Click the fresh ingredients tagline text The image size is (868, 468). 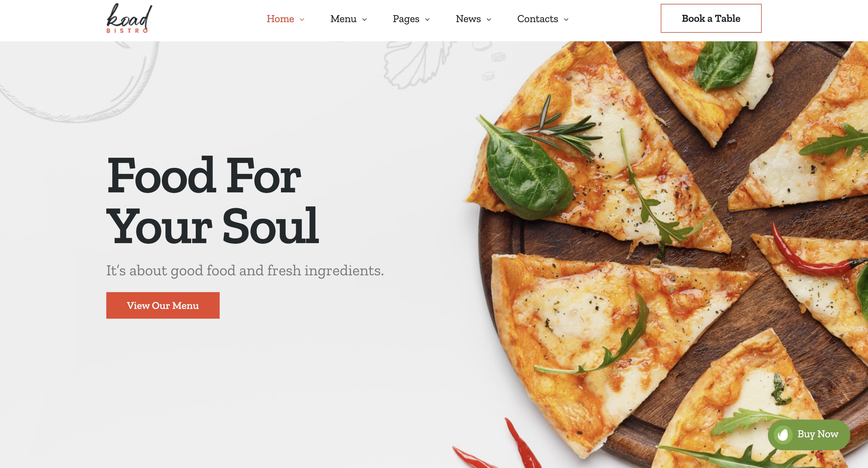pyautogui.click(x=245, y=270)
